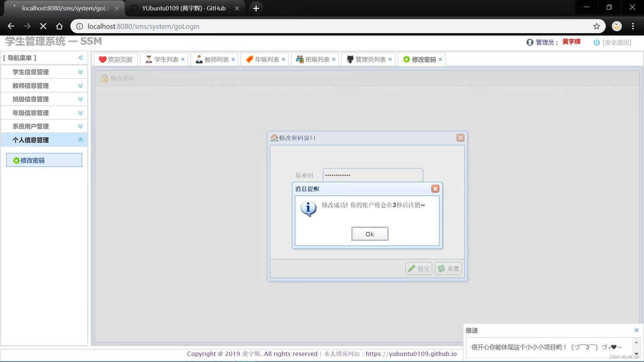This screenshot has width=644, height=362.
Task: Close the 推送 notification panel
Action: pos(636,330)
